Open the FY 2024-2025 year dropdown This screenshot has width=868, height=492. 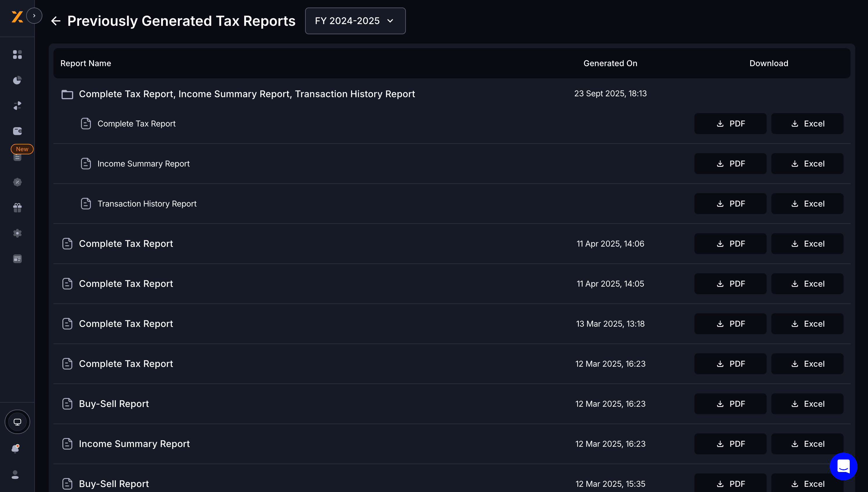(355, 21)
